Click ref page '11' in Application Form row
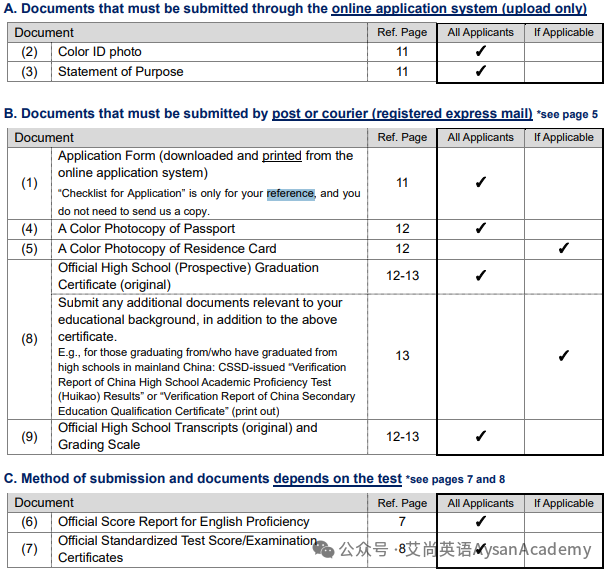 tap(402, 183)
